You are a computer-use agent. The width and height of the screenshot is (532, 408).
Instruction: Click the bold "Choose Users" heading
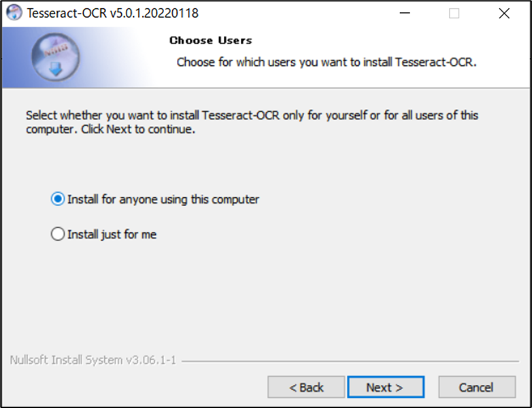point(210,41)
